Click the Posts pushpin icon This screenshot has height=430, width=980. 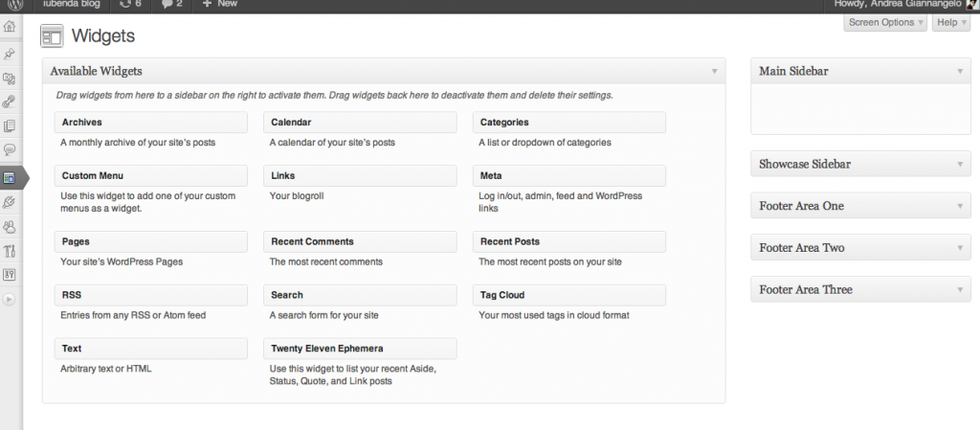pos(10,54)
